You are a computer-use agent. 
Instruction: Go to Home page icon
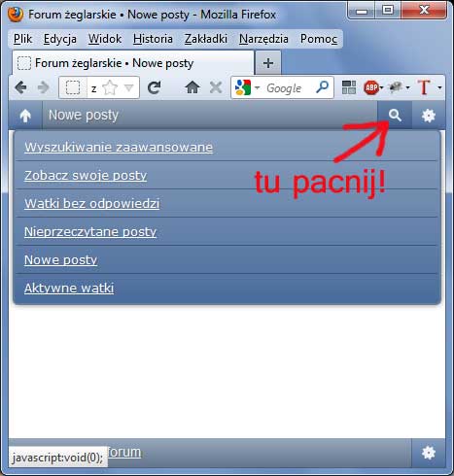tap(192, 87)
